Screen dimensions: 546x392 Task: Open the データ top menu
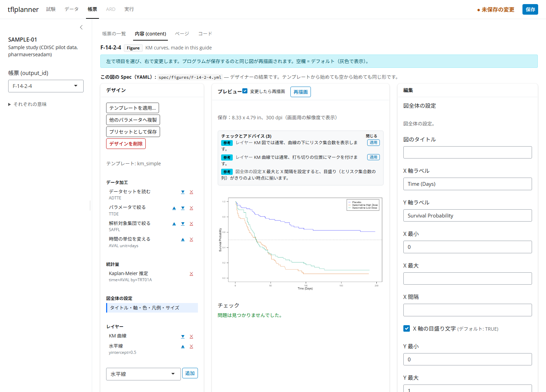point(72,9)
